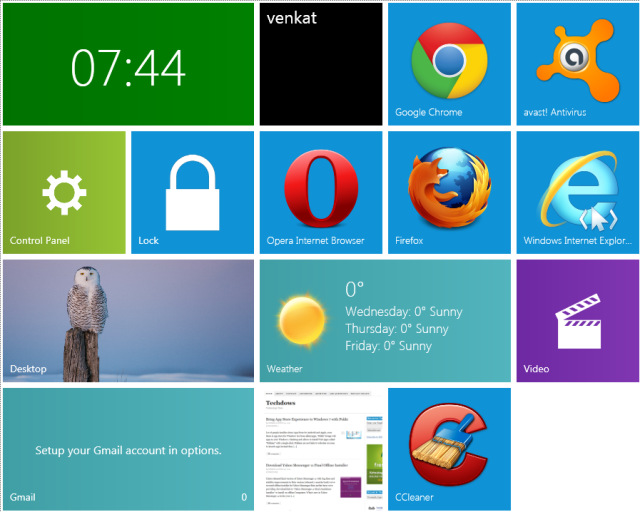Screen dimensions: 640x512
Task: Click the Lock padlock tile
Action: click(x=193, y=192)
